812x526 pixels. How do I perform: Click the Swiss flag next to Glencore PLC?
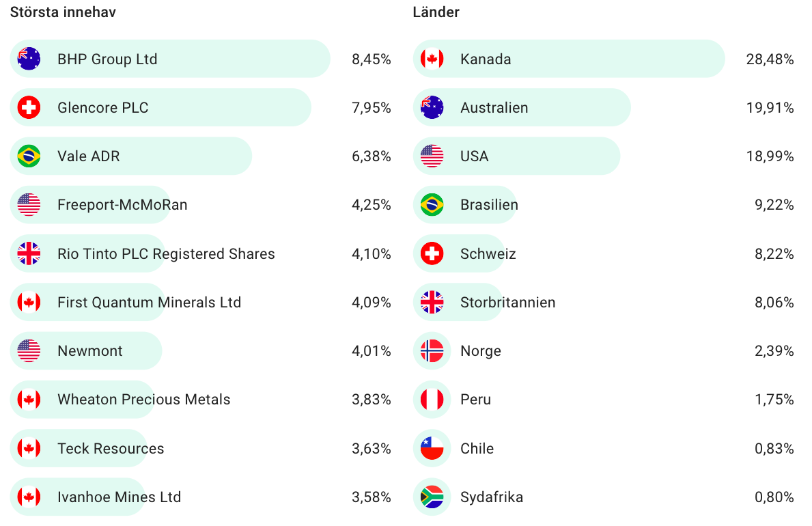pos(29,107)
